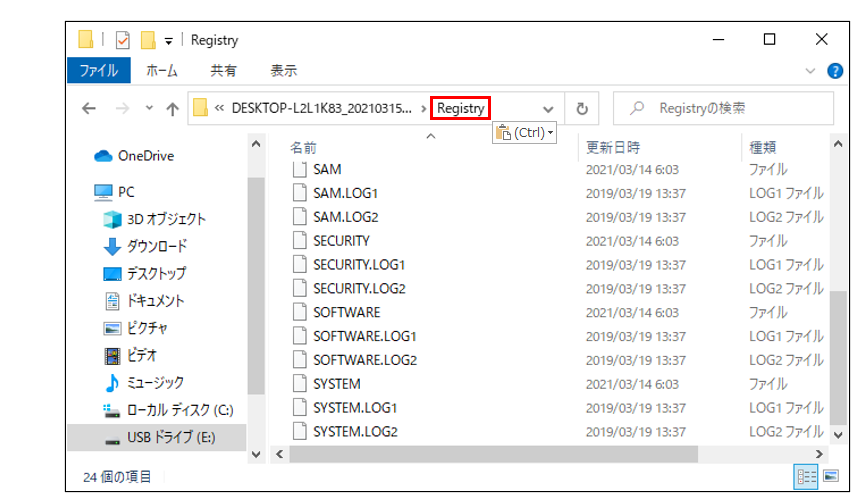The width and height of the screenshot is (863, 503).
Task: Sort by the 種類 column header
Action: [763, 147]
